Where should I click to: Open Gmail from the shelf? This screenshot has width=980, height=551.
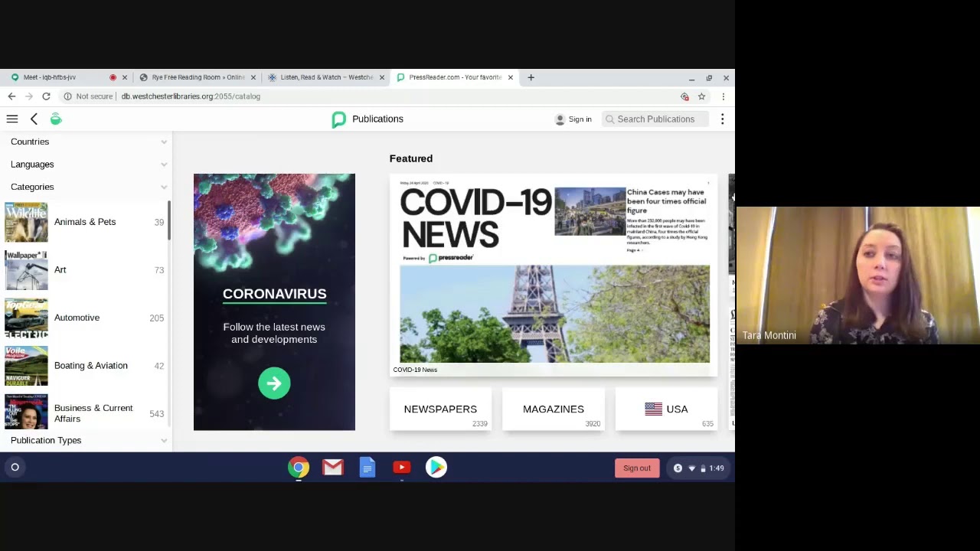[333, 467]
